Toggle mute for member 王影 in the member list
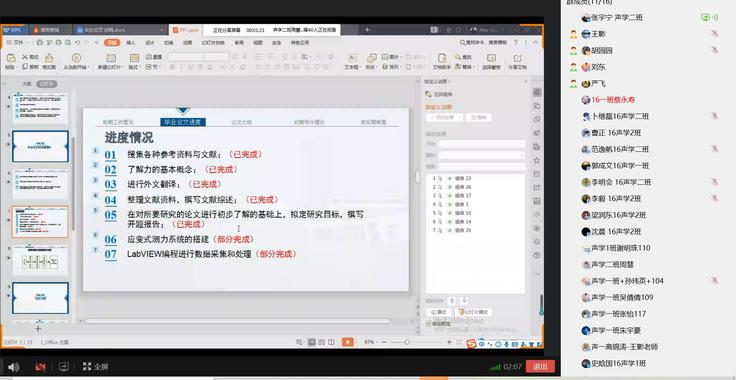Image resolution: width=736 pixels, height=380 pixels. 714,34
